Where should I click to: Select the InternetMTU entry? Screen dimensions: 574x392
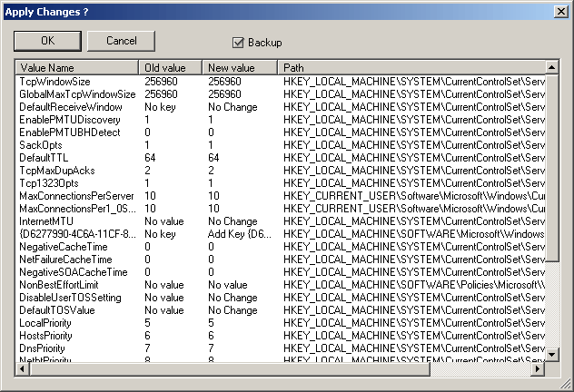(x=47, y=220)
